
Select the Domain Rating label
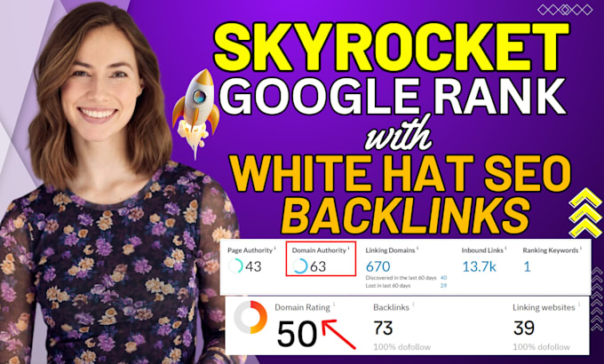302,307
